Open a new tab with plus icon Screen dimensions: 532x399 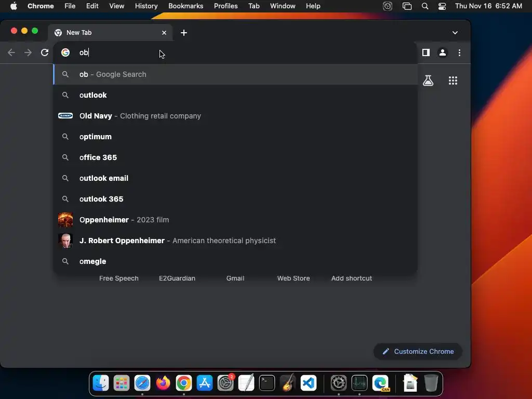coord(184,33)
